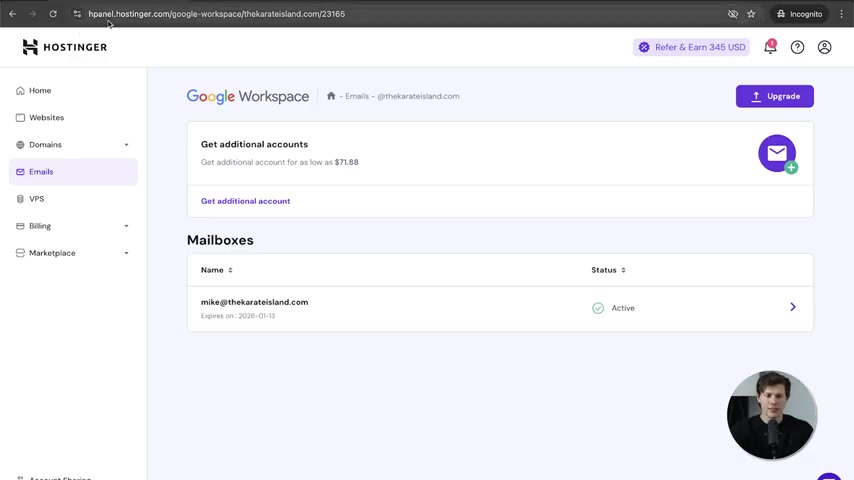Screen dimensions: 854x480
Task: Click the Marketplace sidebar icon
Action: click(20, 253)
